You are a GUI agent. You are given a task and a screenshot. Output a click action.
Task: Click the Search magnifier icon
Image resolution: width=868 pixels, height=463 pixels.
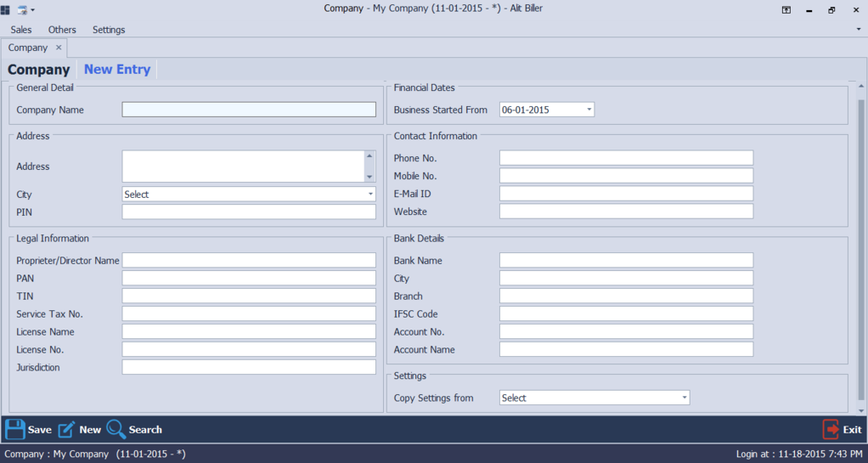116,429
